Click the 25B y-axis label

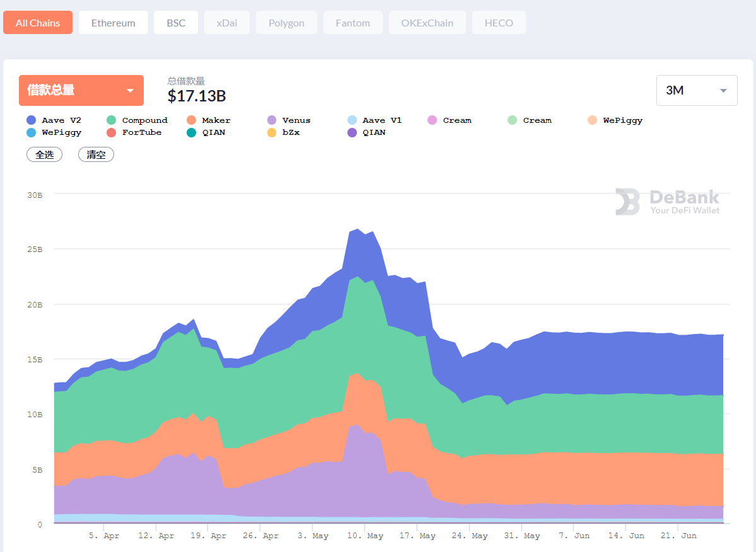coord(35,249)
